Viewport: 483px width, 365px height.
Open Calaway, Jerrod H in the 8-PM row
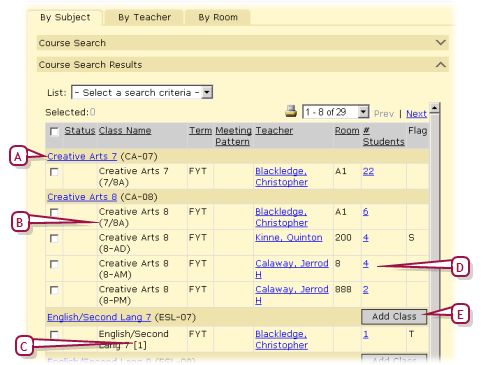(292, 295)
